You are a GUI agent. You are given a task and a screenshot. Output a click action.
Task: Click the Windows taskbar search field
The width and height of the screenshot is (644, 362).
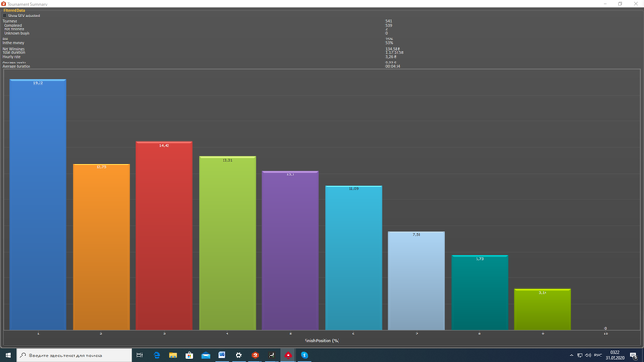coord(74,355)
